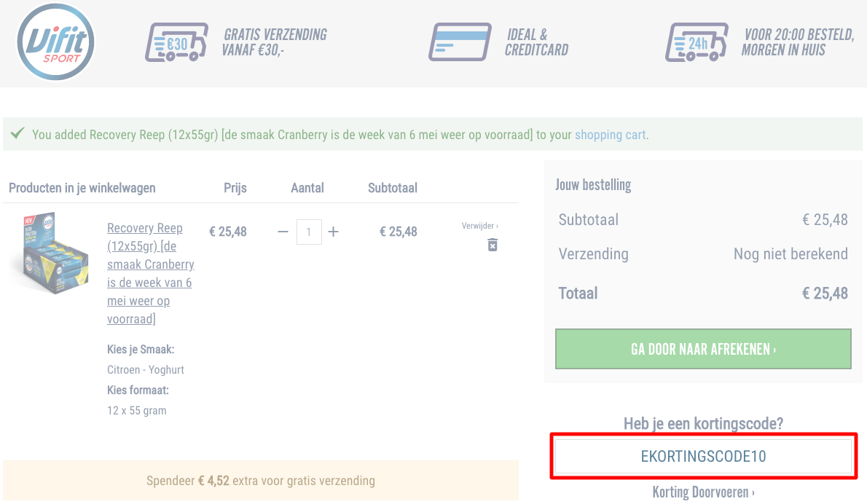
Task: Follow the shopping cart link in the message
Action: point(610,135)
